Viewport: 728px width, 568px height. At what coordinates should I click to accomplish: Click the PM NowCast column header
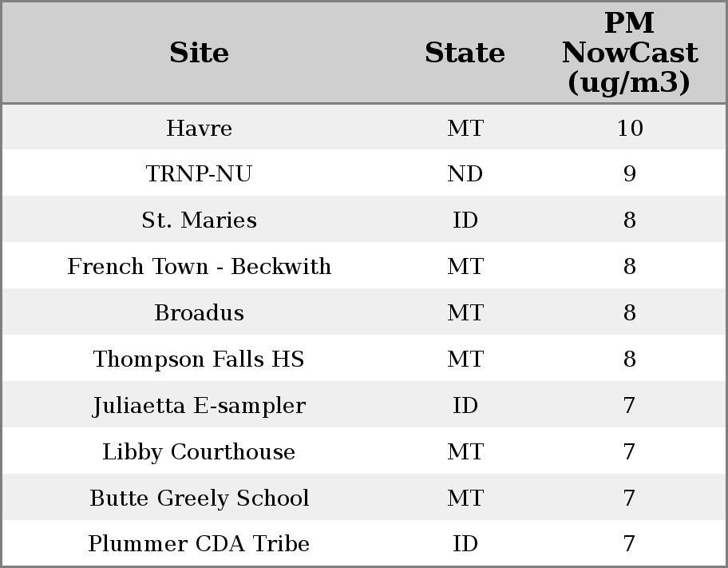629,53
